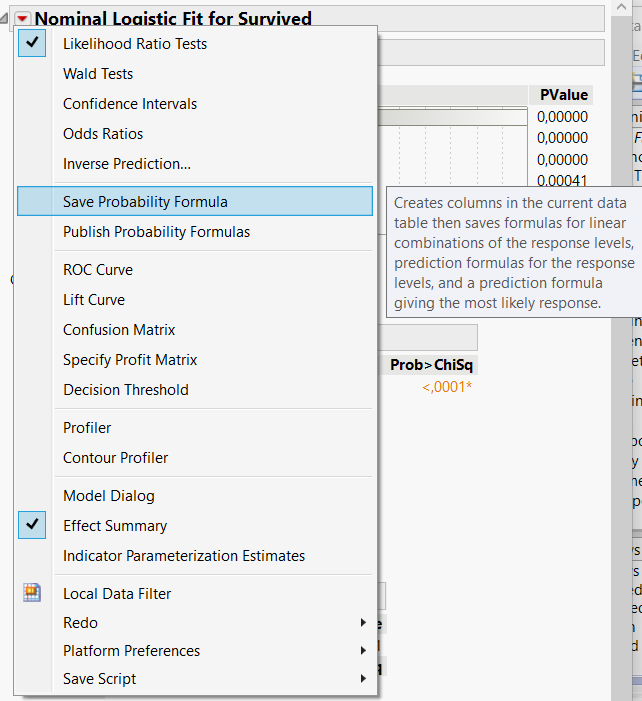
Task: Click the Prob>ChiSq column header
Action: 433,365
